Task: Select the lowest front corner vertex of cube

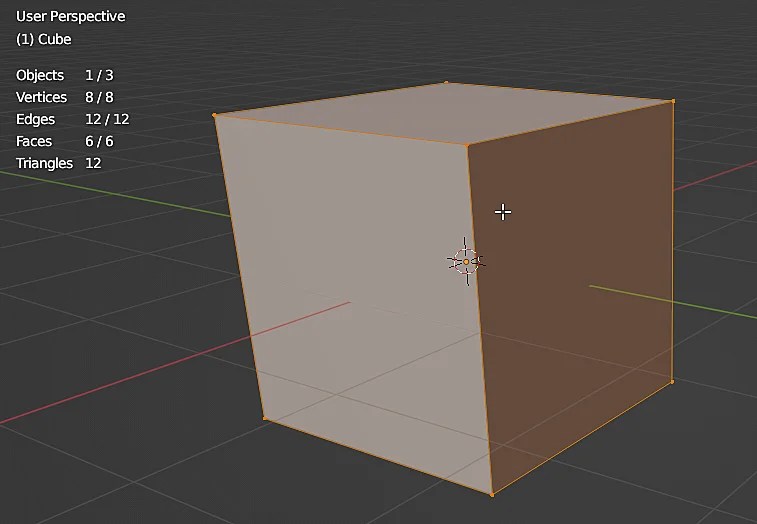Action: [492, 495]
